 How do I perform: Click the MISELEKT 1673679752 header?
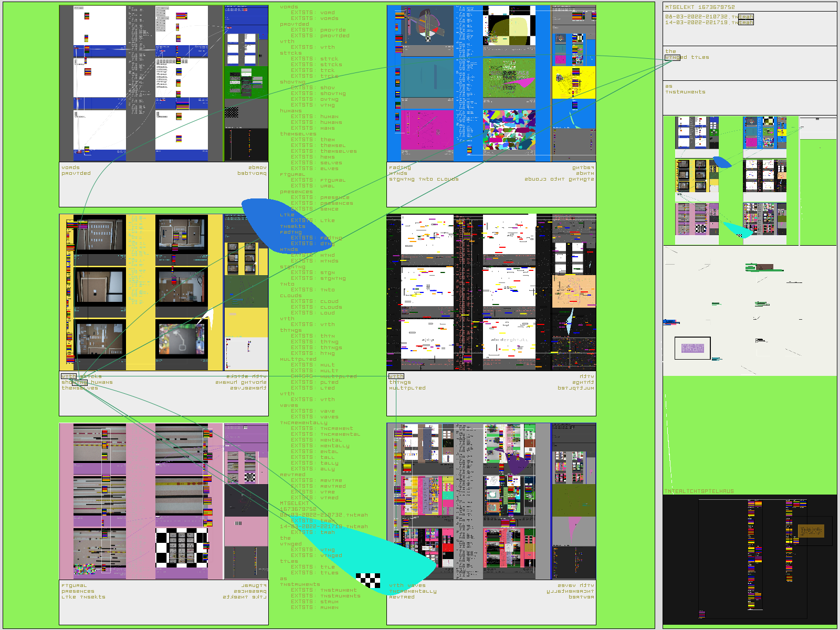(700, 7)
